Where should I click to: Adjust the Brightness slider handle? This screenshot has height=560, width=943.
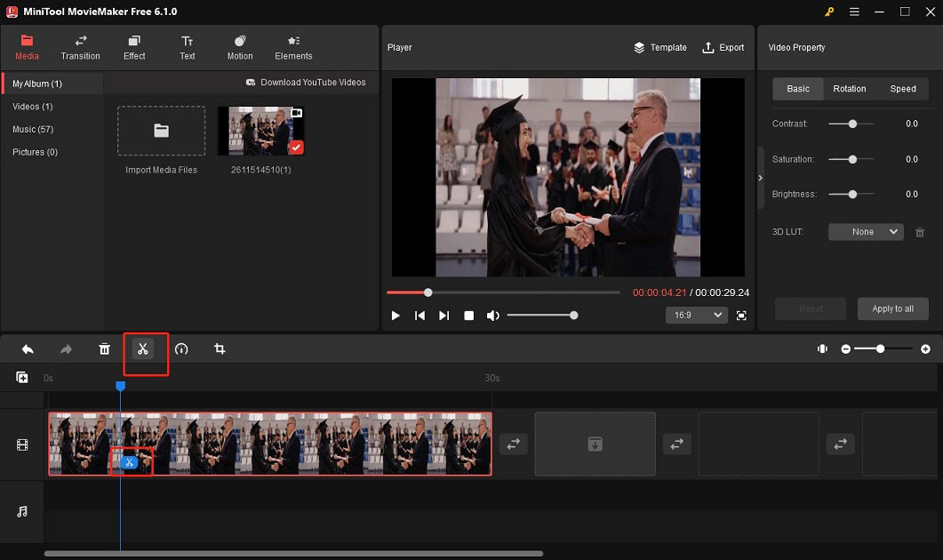tap(851, 194)
